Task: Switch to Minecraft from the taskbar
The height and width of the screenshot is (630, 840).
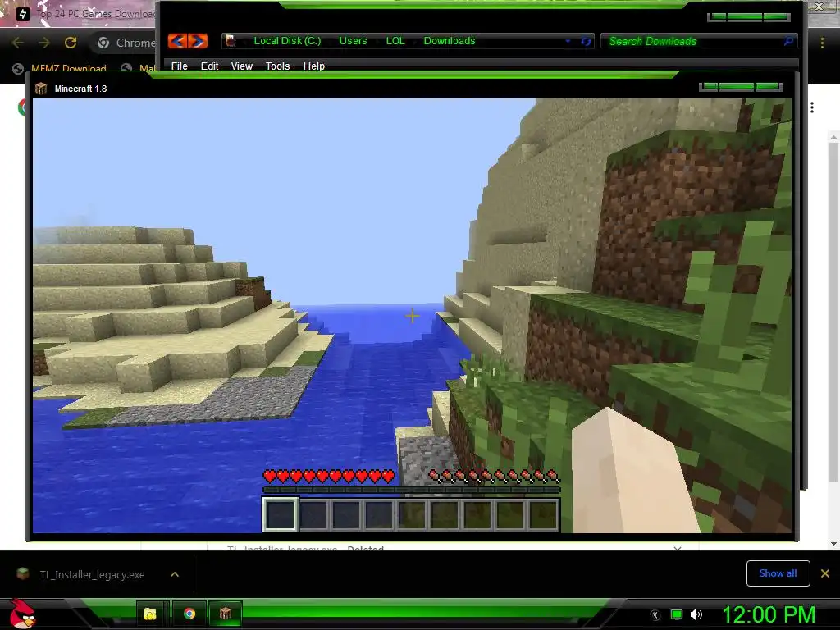Action: tap(226, 614)
